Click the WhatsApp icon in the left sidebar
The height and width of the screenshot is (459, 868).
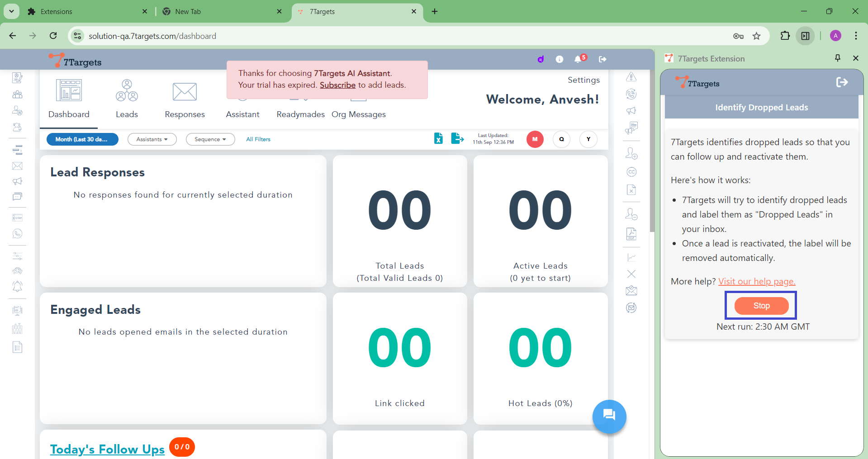click(x=17, y=234)
